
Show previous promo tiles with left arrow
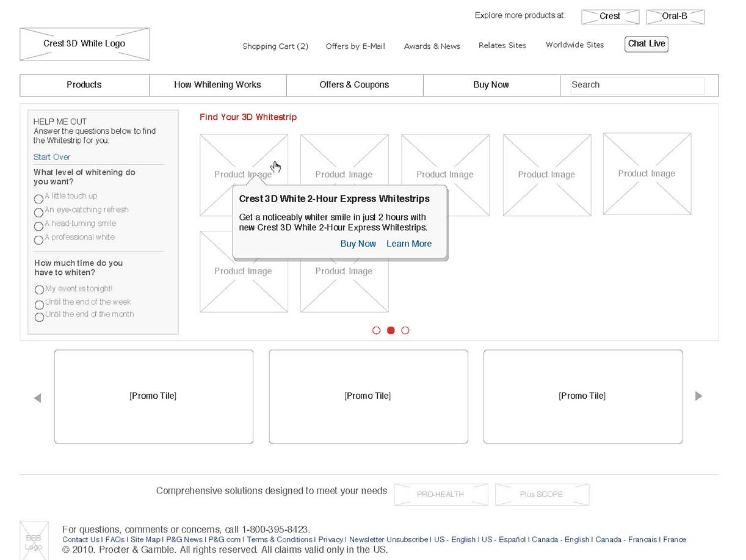coord(37,398)
